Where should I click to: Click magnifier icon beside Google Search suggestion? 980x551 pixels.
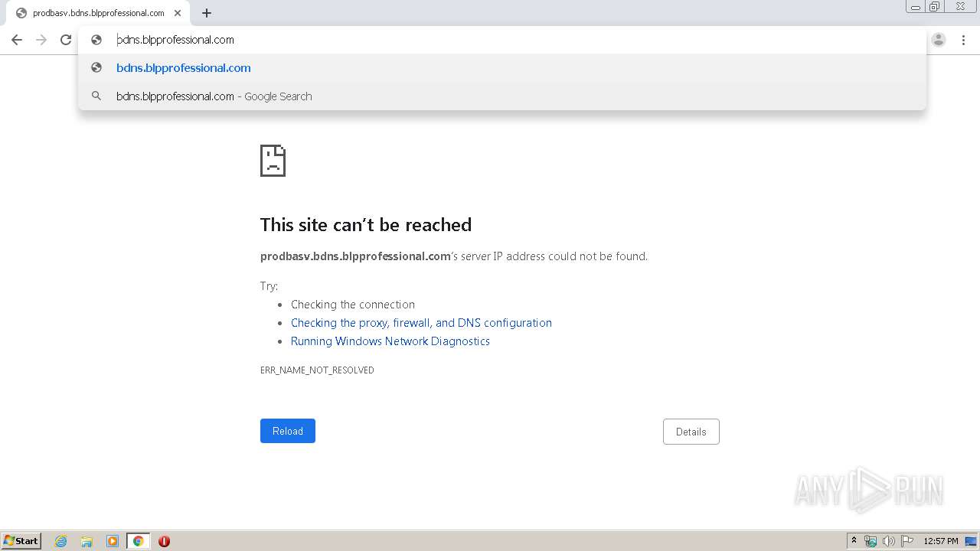click(96, 96)
